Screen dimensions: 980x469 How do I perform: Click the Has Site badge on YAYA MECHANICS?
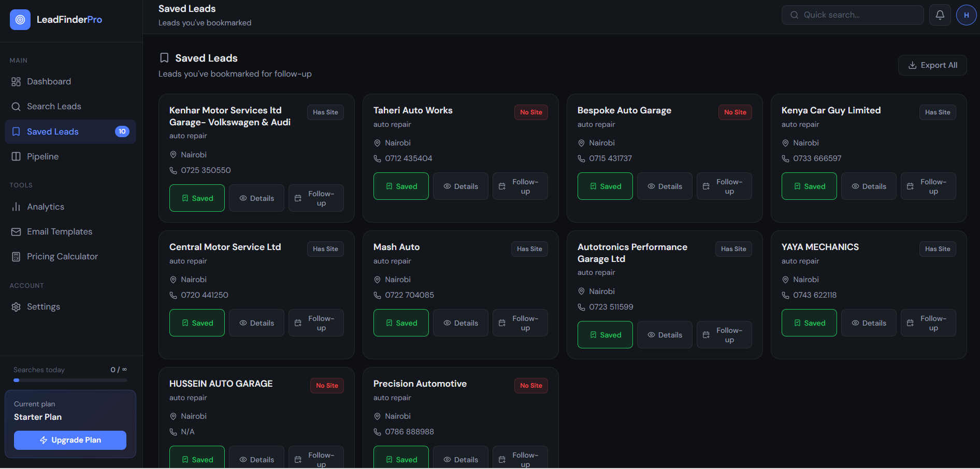coord(938,249)
